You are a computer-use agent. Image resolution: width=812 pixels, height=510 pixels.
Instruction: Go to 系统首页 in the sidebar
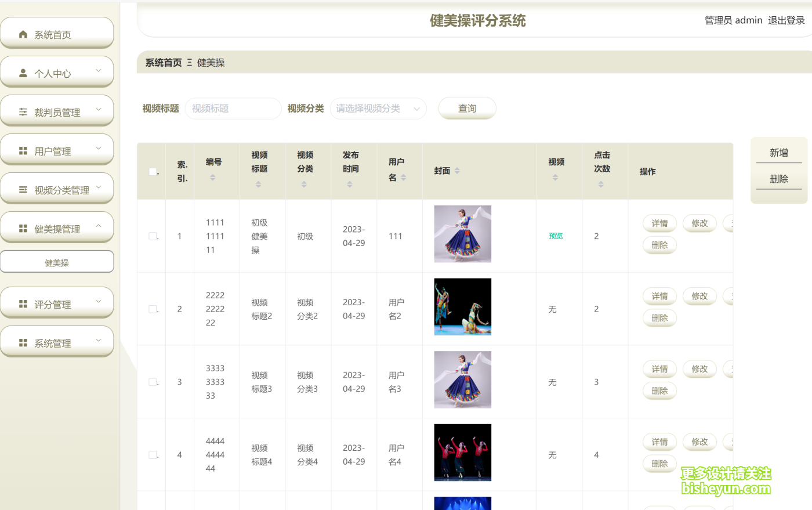57,33
